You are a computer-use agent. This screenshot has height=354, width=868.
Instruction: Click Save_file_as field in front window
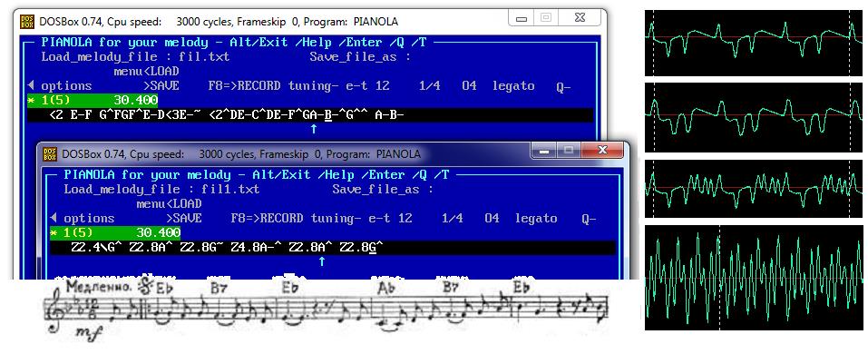[x=384, y=189]
